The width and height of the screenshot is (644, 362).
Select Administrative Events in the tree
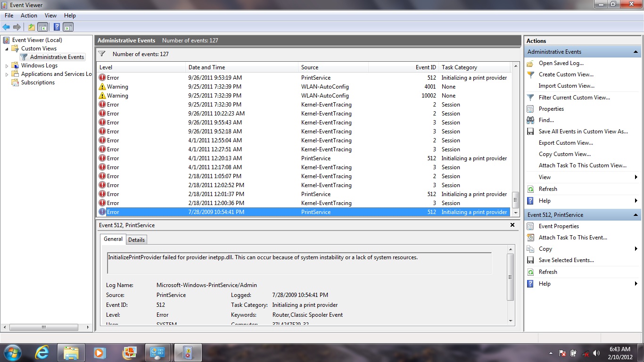coord(57,57)
